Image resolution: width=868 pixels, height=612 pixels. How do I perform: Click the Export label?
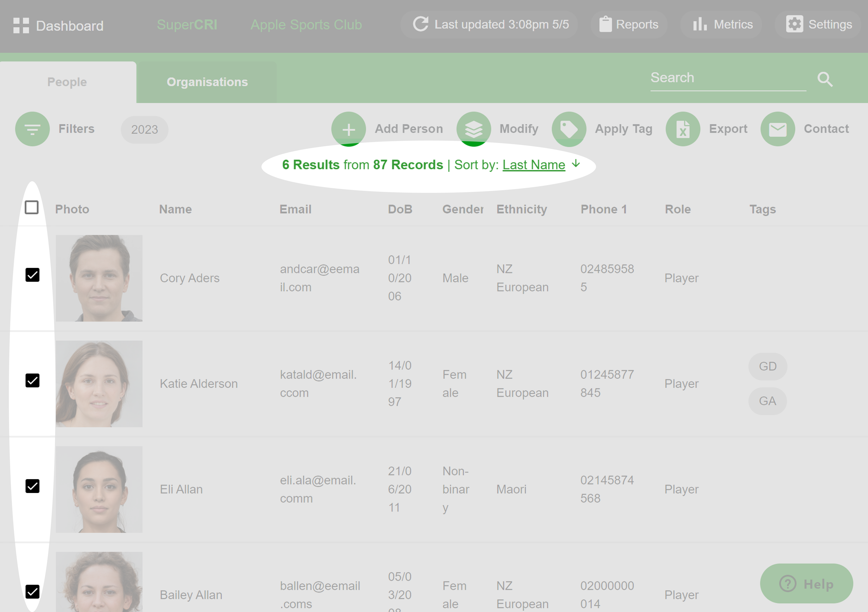[x=728, y=129]
